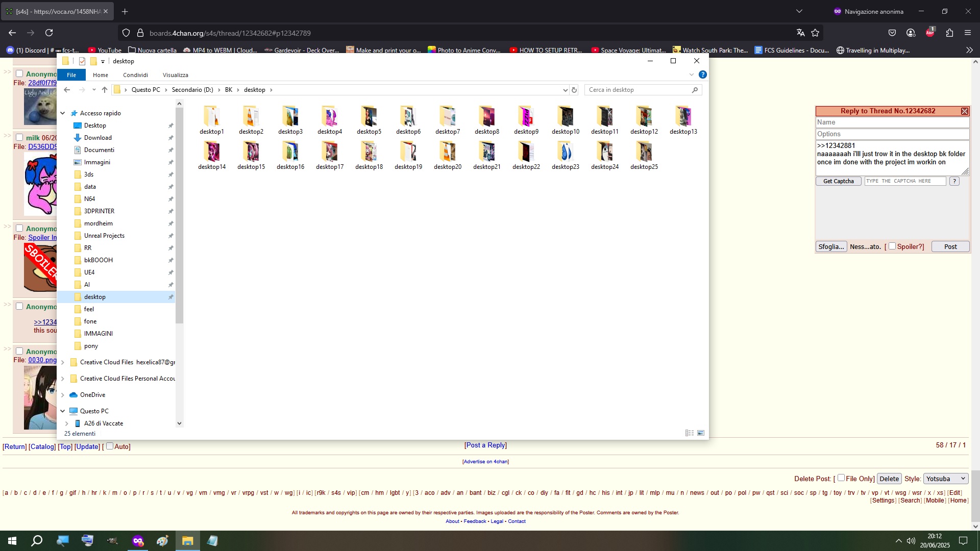Expand the A26 di Vaccate device
The height and width of the screenshot is (551, 980).
click(67, 423)
